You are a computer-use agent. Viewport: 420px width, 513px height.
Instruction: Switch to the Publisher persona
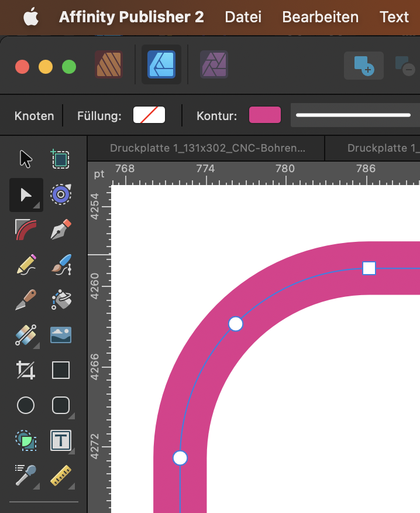[109, 64]
